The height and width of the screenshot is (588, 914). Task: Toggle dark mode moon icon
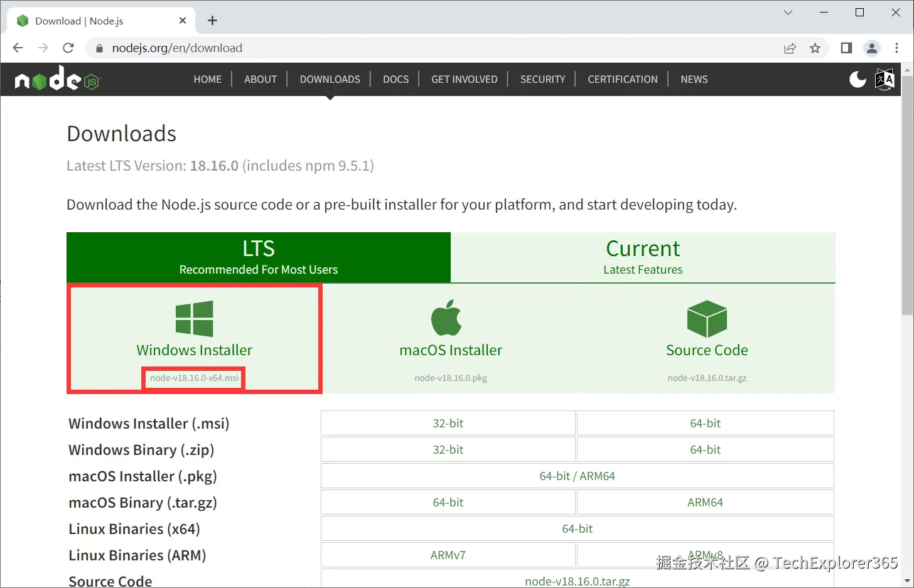[858, 79]
